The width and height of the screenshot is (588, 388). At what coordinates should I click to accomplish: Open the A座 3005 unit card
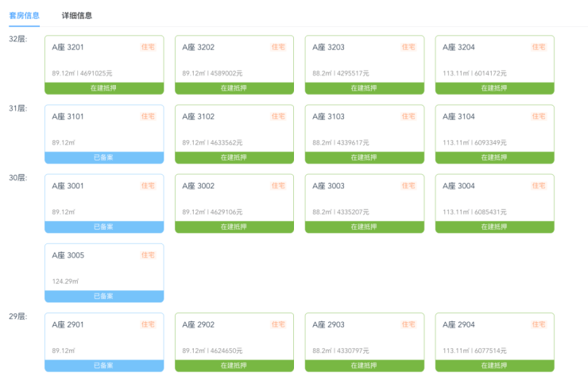tap(104, 267)
